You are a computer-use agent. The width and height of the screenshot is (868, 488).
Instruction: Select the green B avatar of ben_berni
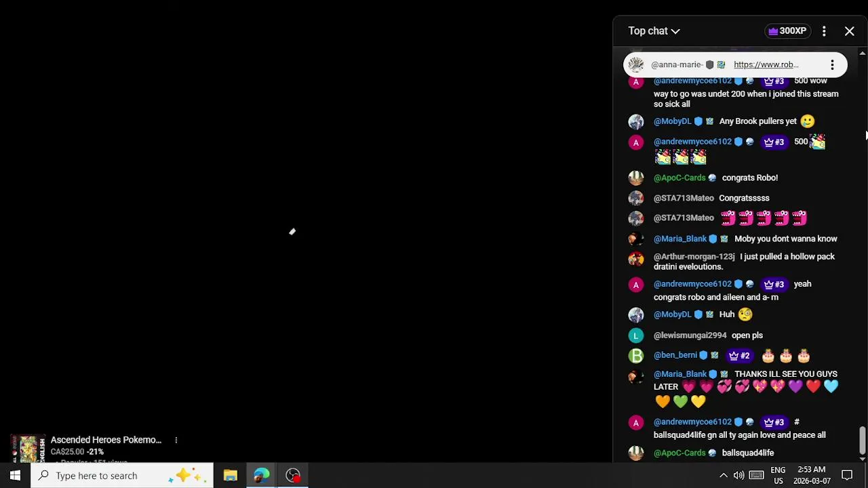(x=635, y=356)
